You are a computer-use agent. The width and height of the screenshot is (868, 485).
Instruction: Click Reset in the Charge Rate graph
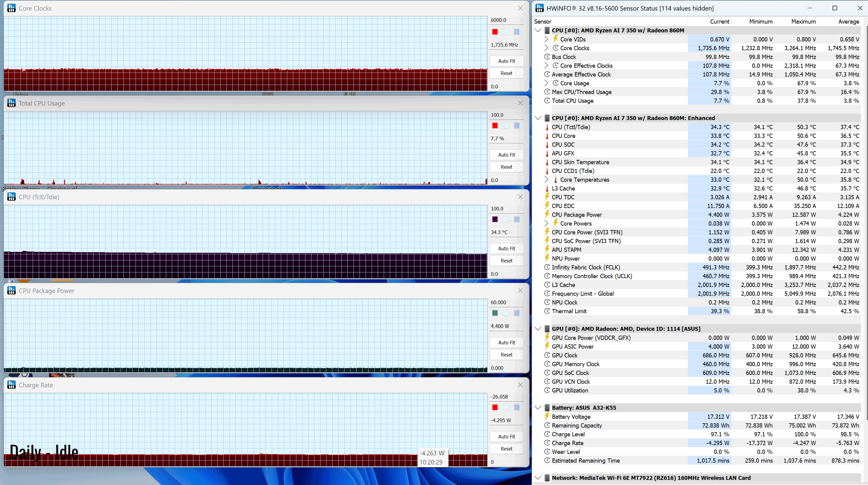(x=506, y=449)
